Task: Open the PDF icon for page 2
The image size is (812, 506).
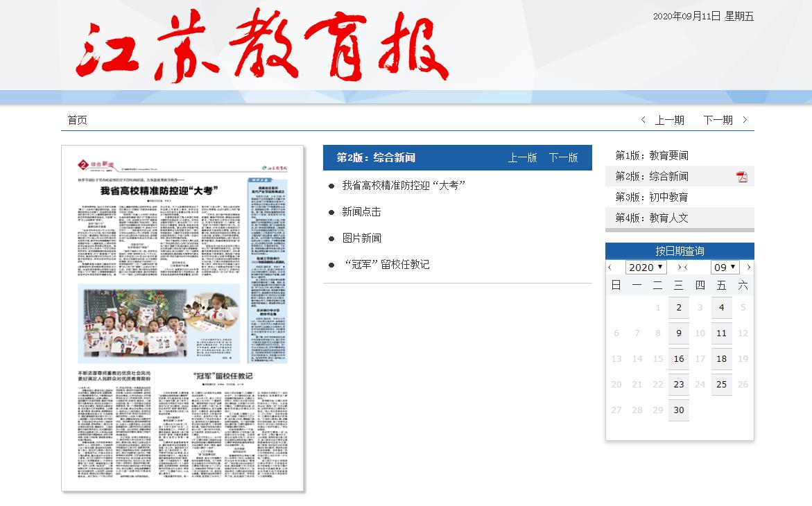Action: click(741, 177)
